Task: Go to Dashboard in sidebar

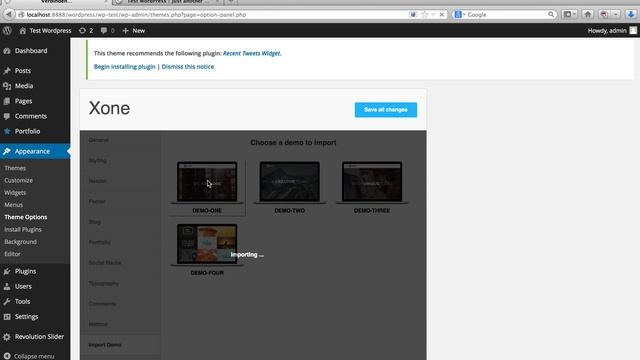Action: coord(31,51)
